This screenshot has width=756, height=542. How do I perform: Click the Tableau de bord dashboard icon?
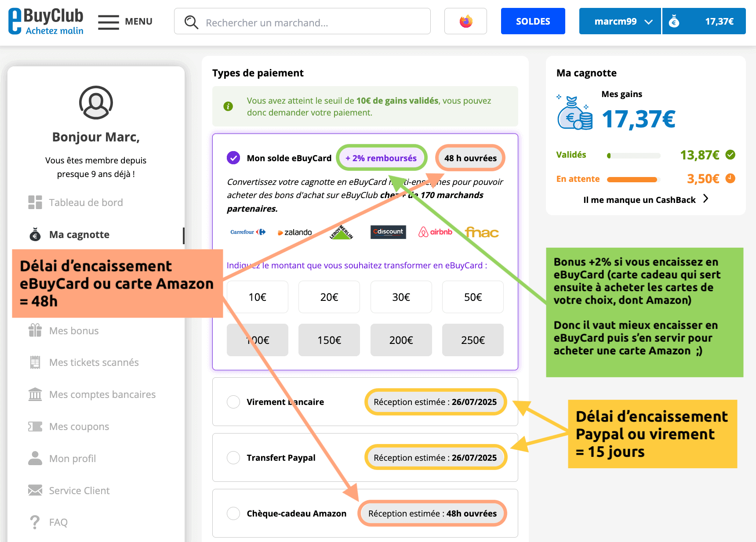pyautogui.click(x=35, y=202)
